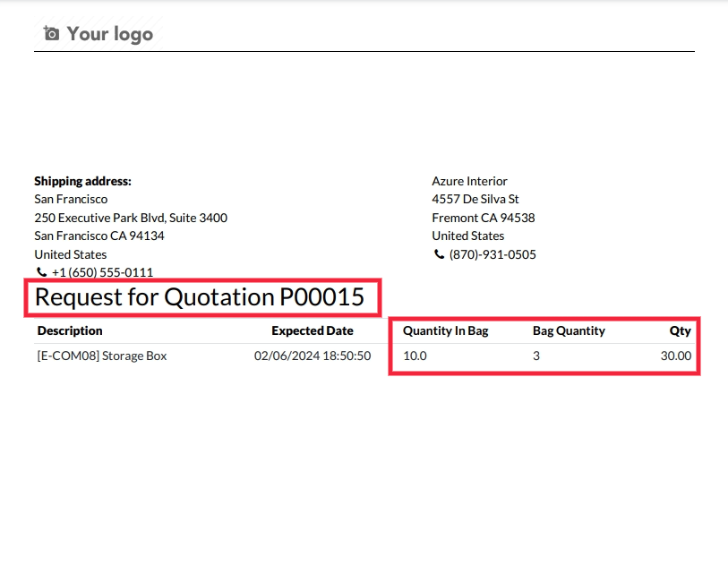Click 'United States' under Azure Interior
Viewport: 728px width, 566px height.
468,236
